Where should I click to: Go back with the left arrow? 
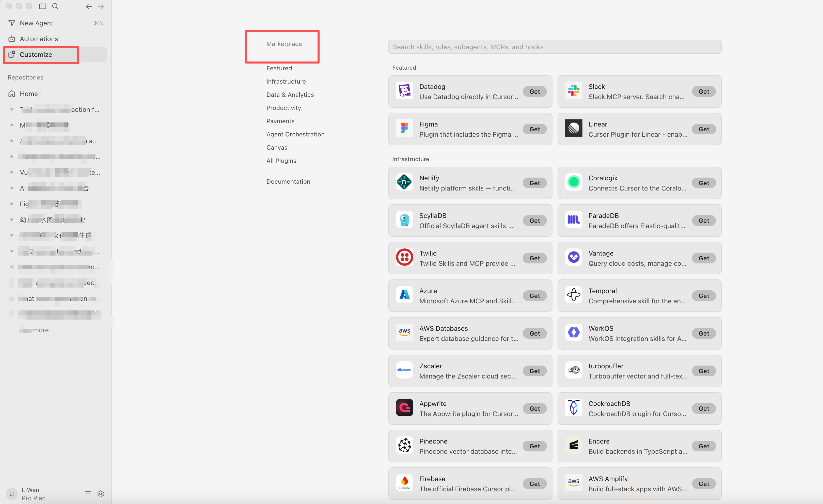point(88,6)
